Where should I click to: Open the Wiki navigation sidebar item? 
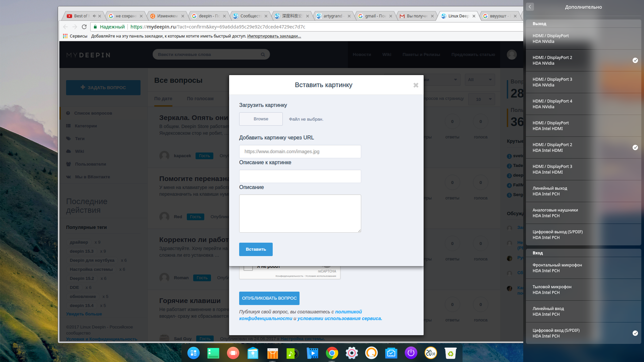(x=79, y=151)
